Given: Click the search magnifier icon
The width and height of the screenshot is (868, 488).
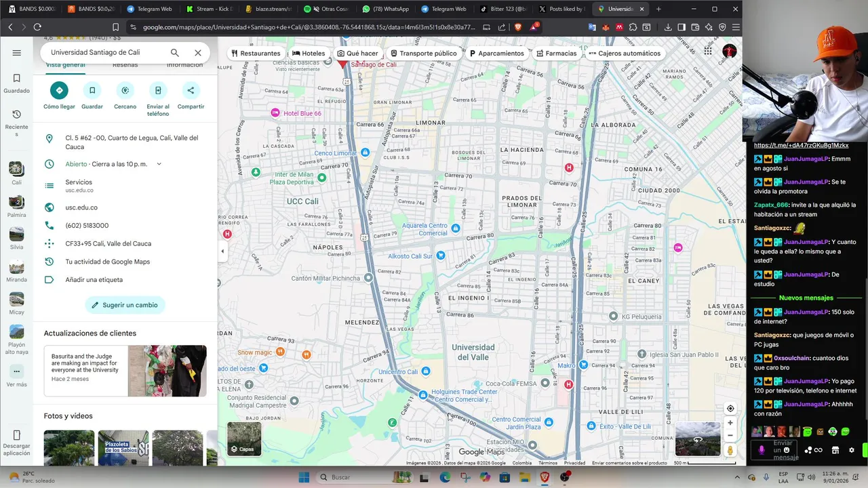Looking at the screenshot, I should point(175,53).
